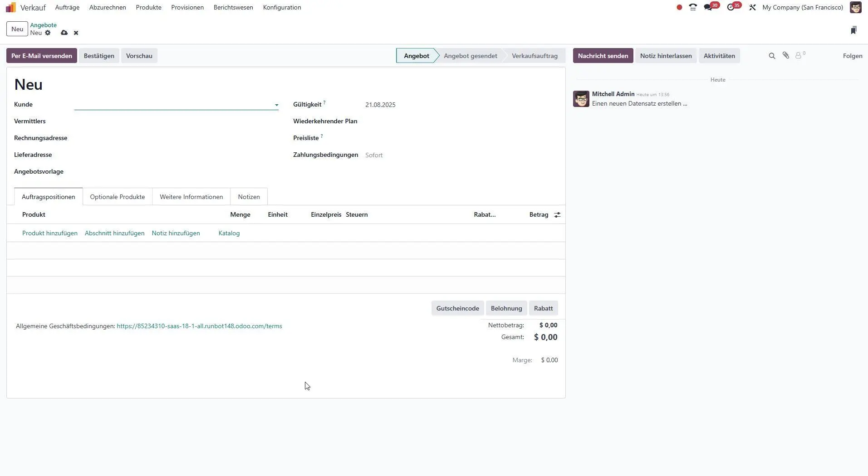The image size is (868, 476).
Task: Click the cloud save icon
Action: (64, 33)
